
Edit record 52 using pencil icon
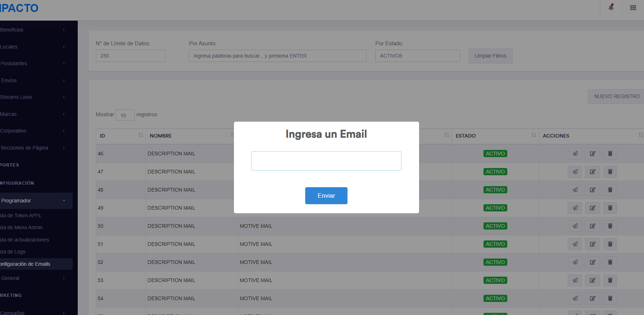(593, 262)
